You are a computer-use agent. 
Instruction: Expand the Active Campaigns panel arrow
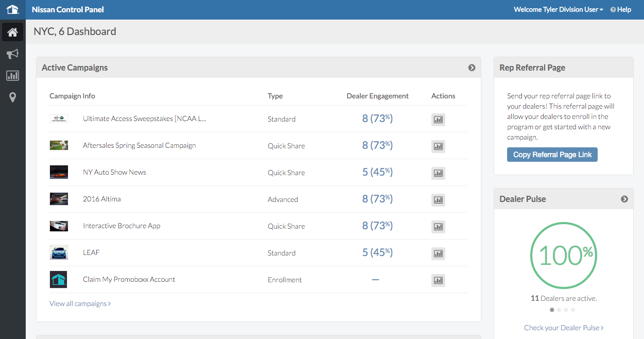[472, 67]
